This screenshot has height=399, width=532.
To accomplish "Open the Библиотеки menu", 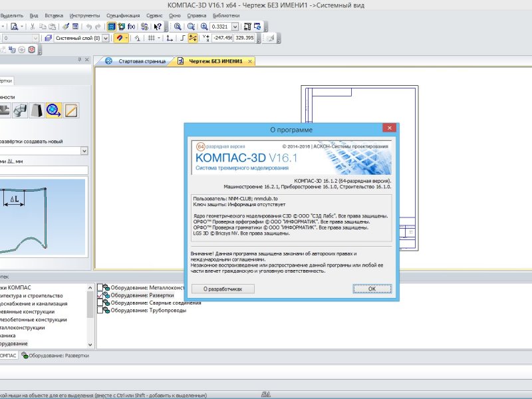I will (226, 15).
